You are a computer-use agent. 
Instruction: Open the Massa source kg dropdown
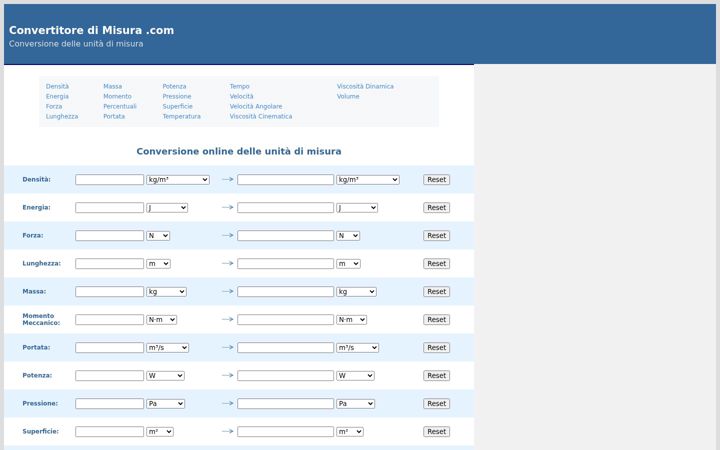(x=166, y=292)
